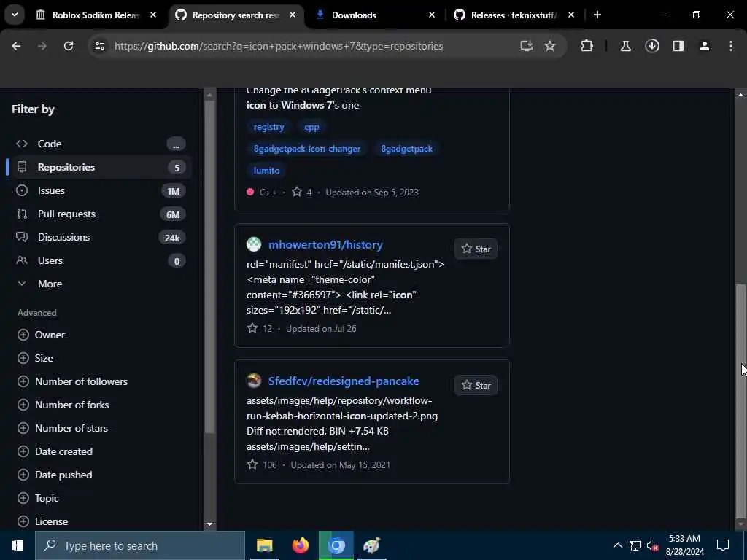Screen dimensions: 747x560
Task: Open a new browser tab
Action: point(597,15)
